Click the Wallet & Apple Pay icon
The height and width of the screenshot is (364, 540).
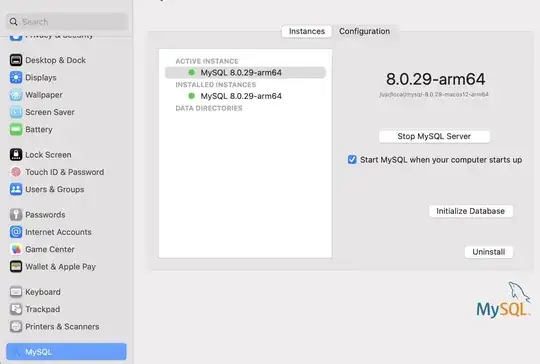[16, 267]
